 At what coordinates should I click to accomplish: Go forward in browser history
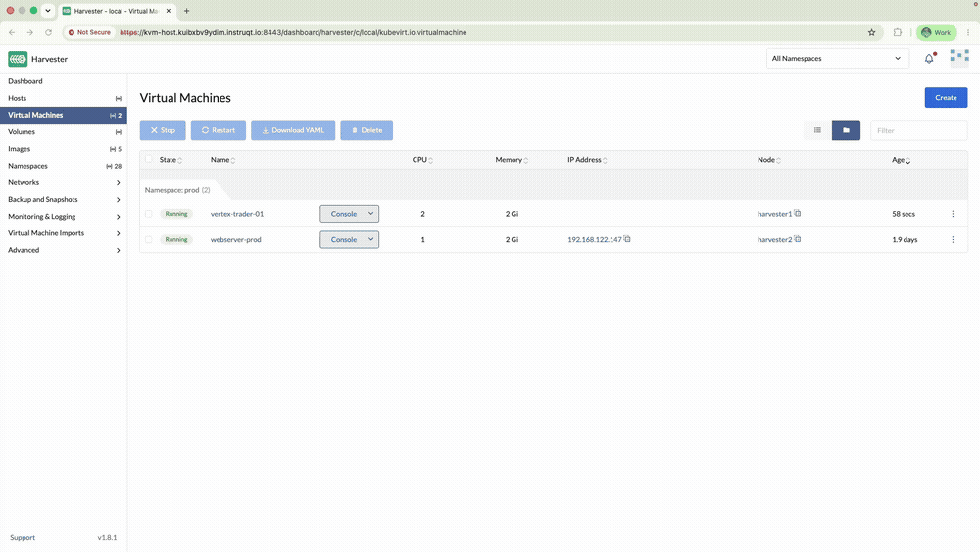(x=30, y=32)
